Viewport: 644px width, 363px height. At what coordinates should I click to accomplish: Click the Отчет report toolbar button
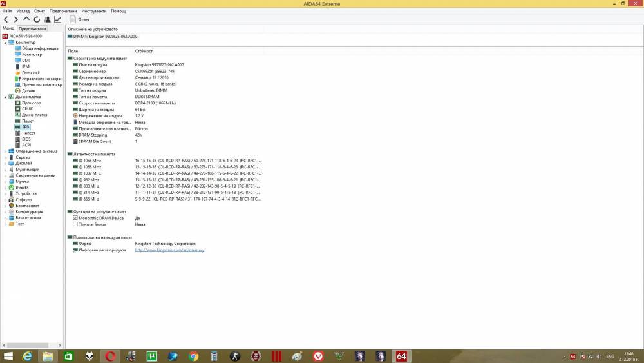(x=80, y=19)
